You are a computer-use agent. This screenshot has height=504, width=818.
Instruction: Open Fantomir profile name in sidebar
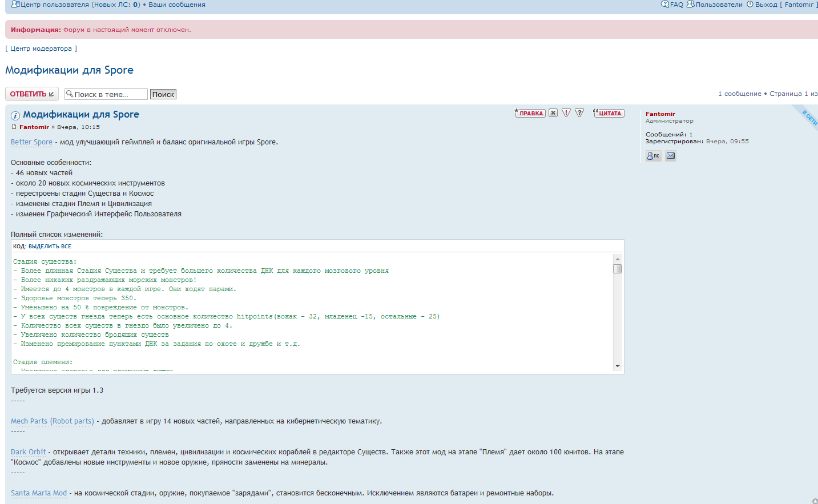click(660, 114)
